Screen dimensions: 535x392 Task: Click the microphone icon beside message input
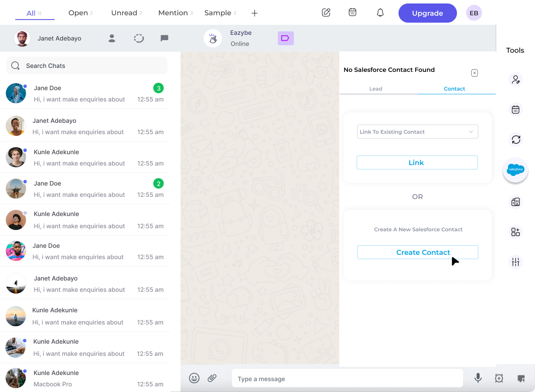(478, 378)
